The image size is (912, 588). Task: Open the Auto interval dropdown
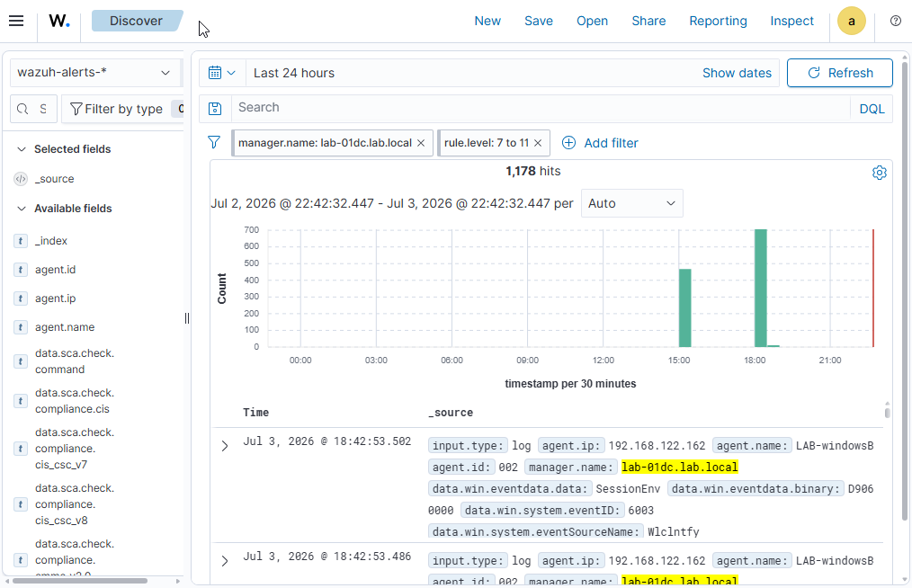point(631,203)
